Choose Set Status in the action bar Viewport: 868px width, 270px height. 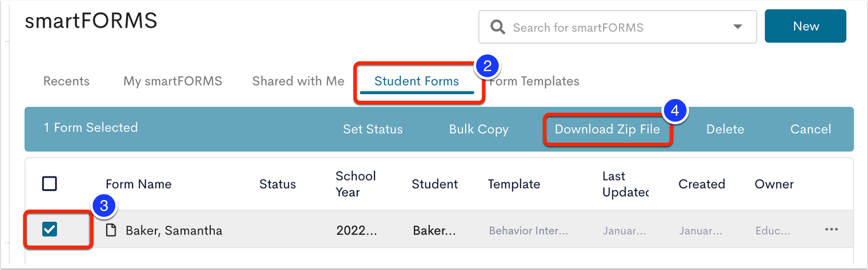[x=373, y=129]
